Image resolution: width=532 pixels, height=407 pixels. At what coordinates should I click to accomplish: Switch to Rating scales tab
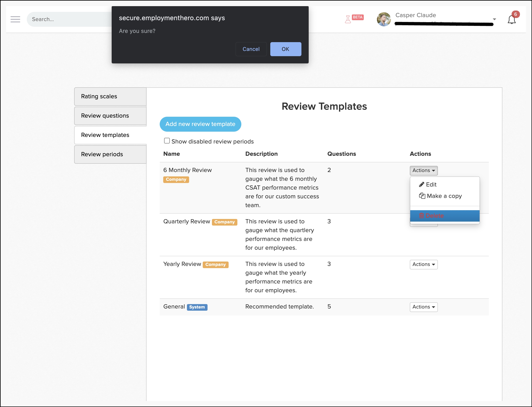(110, 96)
